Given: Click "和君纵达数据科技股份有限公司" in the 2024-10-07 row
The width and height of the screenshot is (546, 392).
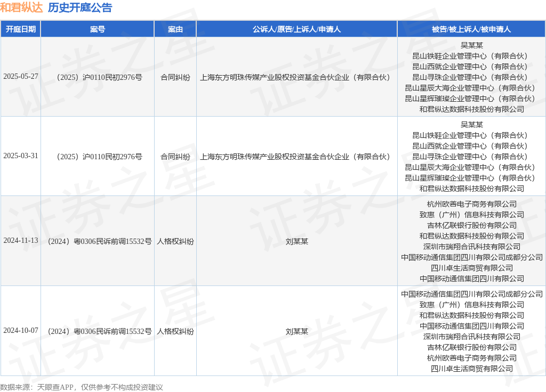Looking at the screenshot, I should pos(471,315).
